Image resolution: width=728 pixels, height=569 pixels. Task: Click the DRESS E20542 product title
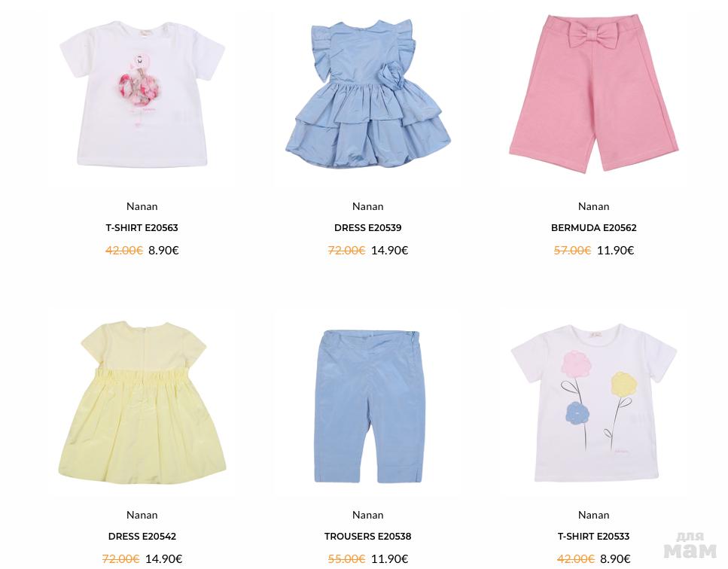pyautogui.click(x=142, y=537)
